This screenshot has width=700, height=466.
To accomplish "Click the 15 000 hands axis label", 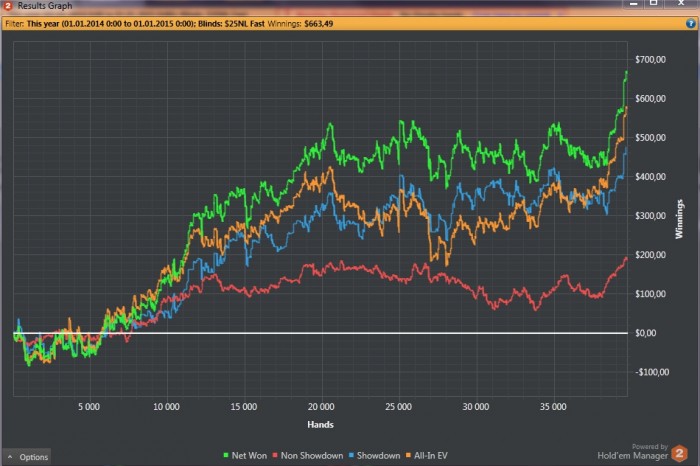I will click(x=244, y=407).
